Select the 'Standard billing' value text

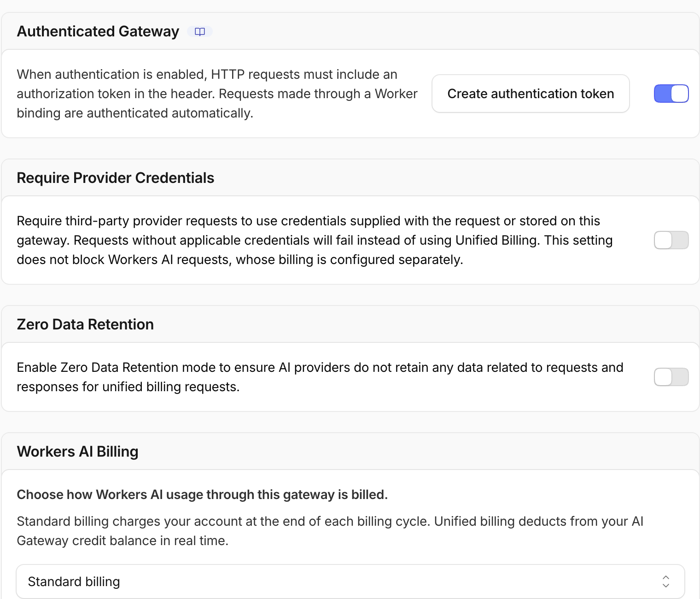[x=74, y=581]
